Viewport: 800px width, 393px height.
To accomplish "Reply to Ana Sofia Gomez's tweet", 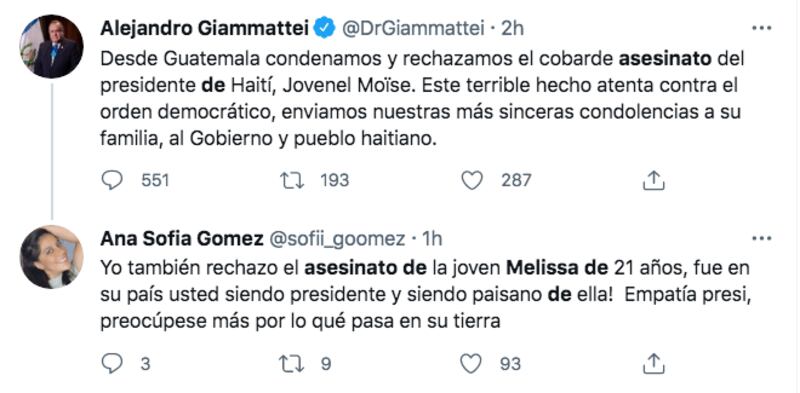I will [x=112, y=364].
